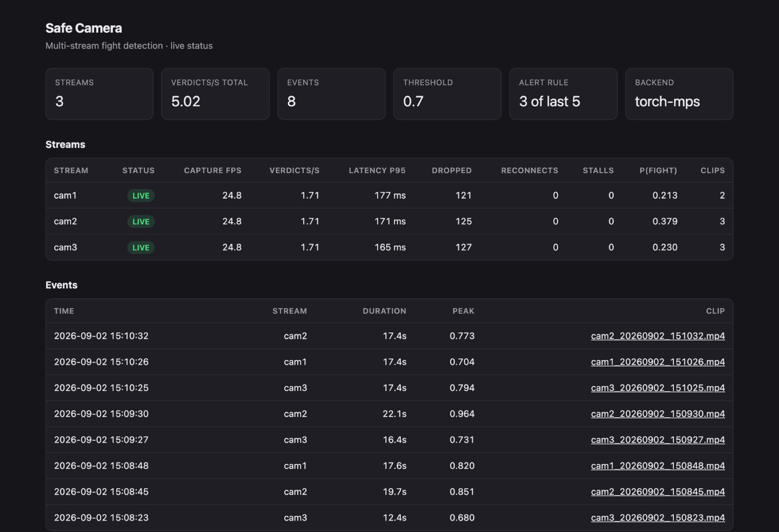Click the peak value 0.680

[x=462, y=517]
